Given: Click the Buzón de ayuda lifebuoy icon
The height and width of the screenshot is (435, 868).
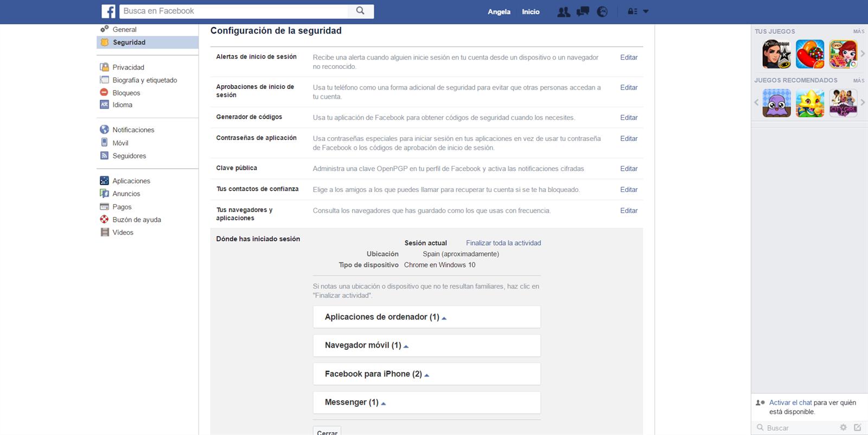Looking at the screenshot, I should tap(105, 219).
